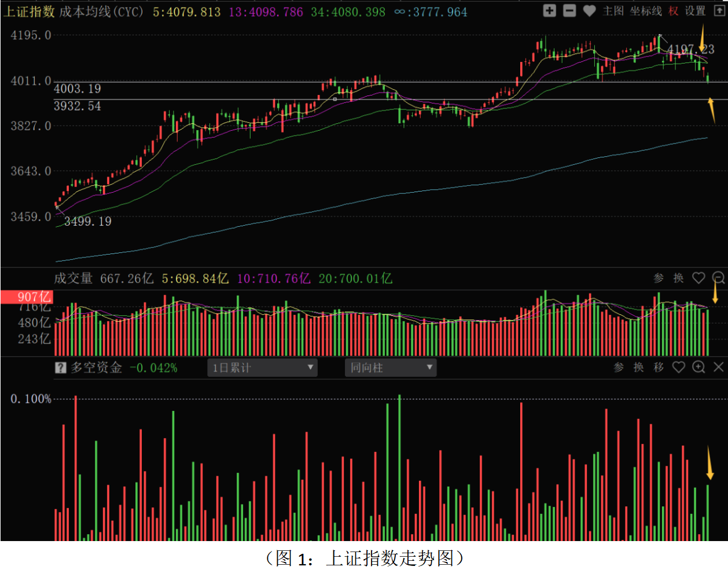This screenshot has height=570, width=728.
Task: Click 换 switch button in 多空资金 panel
Action: [638, 367]
